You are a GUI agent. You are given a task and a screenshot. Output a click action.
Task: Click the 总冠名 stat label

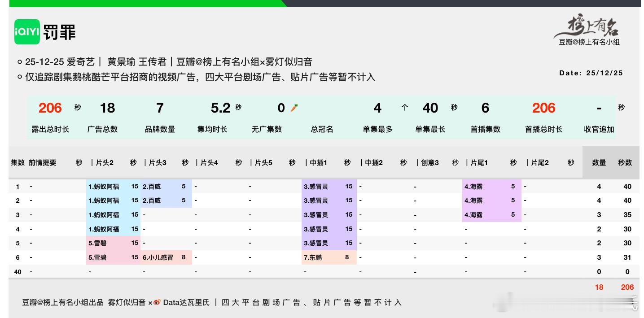[x=322, y=129]
